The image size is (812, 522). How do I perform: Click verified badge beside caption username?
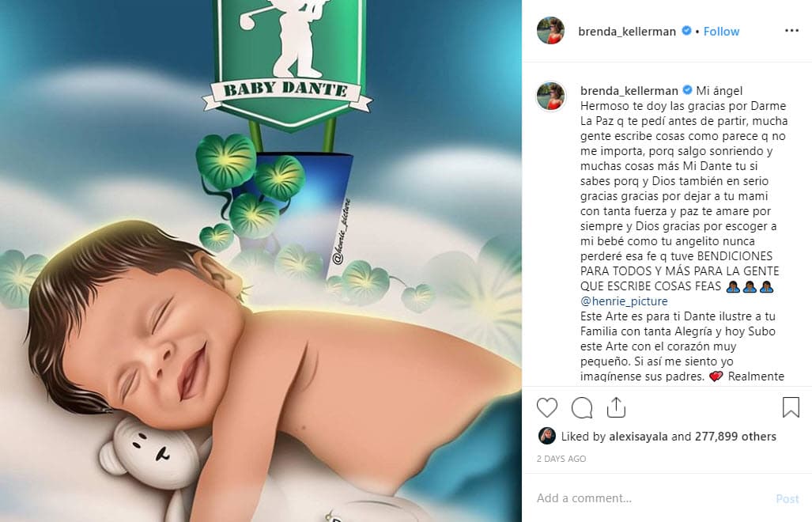point(687,89)
